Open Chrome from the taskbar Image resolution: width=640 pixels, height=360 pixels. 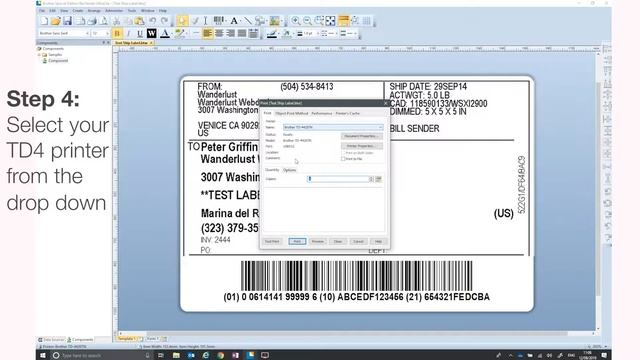pos(220,356)
